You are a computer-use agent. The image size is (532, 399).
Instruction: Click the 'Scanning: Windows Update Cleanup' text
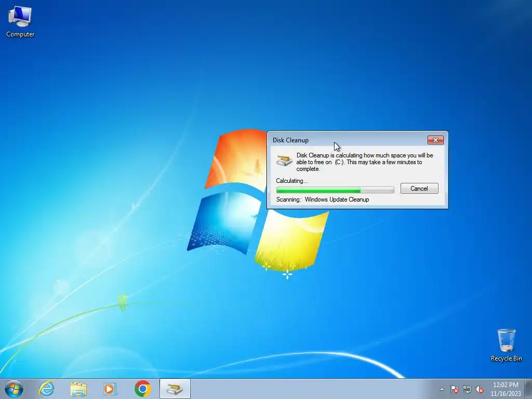coord(323,199)
